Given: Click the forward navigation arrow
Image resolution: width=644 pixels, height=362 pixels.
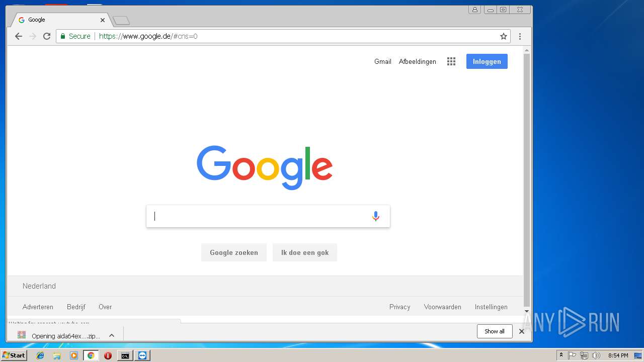Looking at the screenshot, I should pyautogui.click(x=33, y=36).
